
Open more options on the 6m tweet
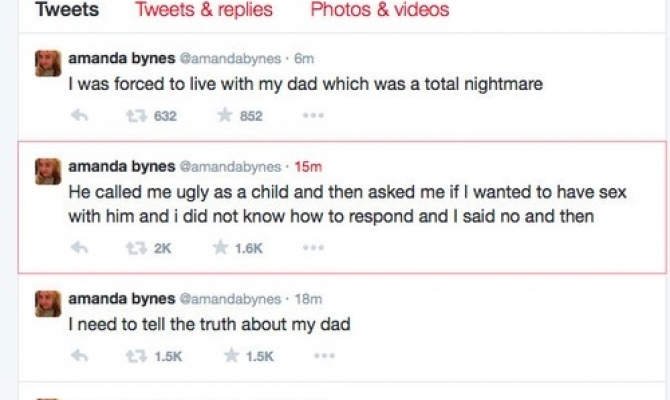313,116
